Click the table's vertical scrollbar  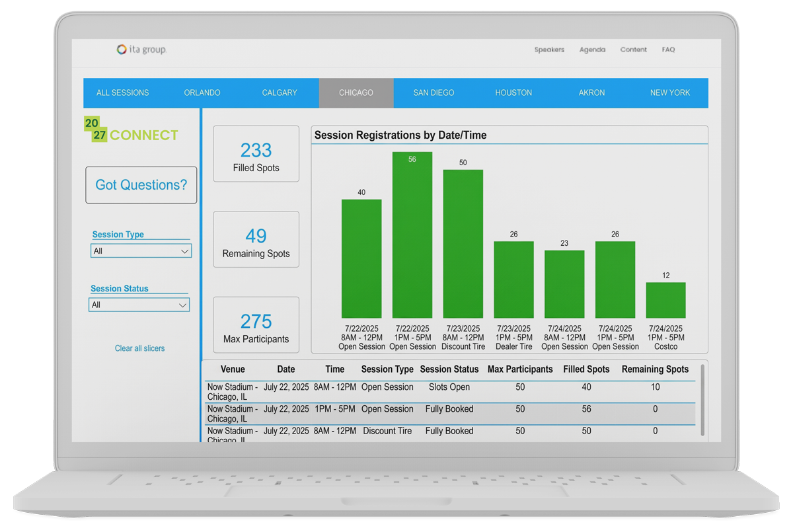click(702, 401)
